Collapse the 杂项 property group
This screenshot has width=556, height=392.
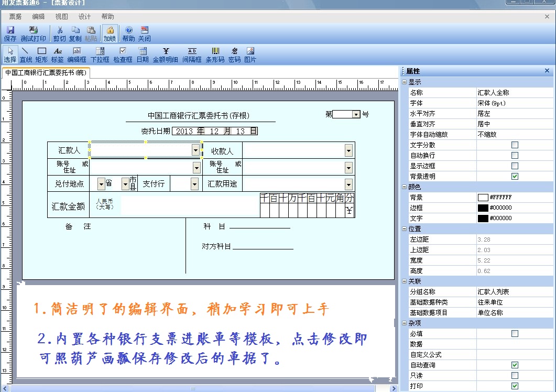(x=404, y=323)
